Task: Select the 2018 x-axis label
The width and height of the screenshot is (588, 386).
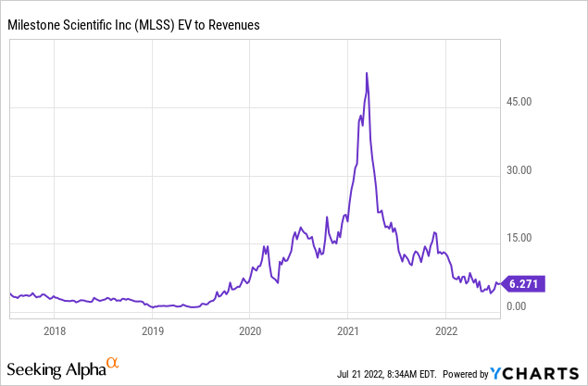Action: 55,331
